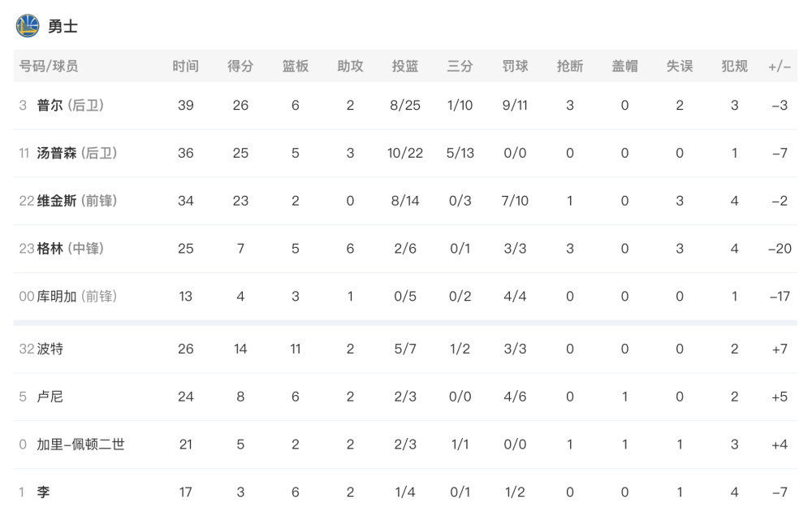Open 加里-佩顿二世 player page

click(80, 444)
